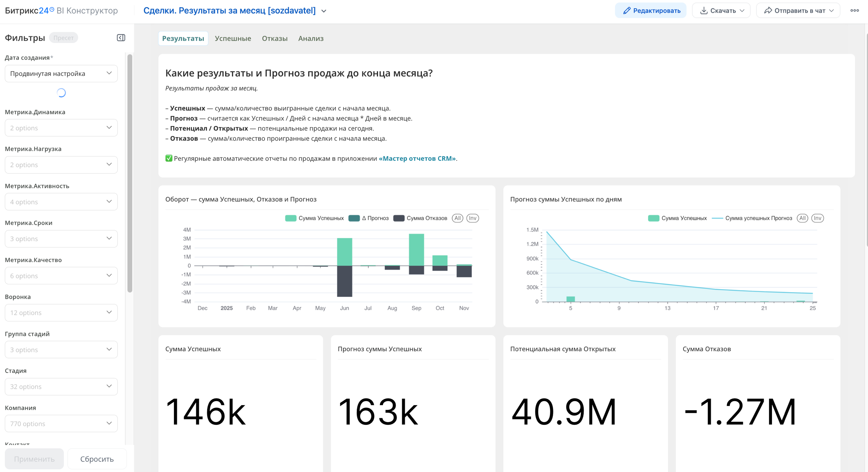868x472 pixels.
Task: Click the download icon on Скачать
Action: (704, 11)
